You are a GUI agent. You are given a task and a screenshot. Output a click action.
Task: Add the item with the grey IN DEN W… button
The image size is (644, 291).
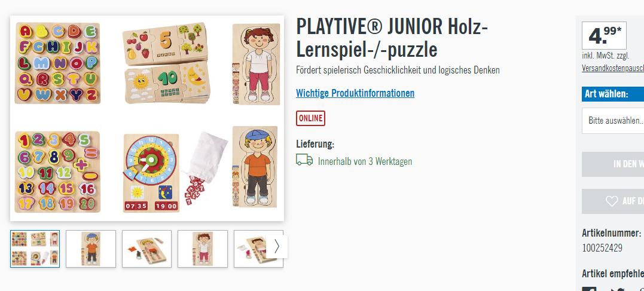[613, 164]
